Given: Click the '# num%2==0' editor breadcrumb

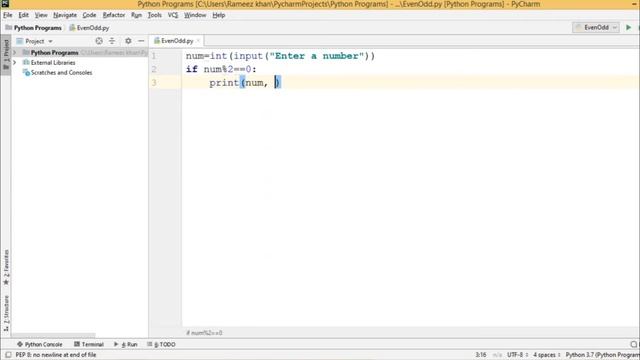Looking at the screenshot, I should [x=204, y=333].
